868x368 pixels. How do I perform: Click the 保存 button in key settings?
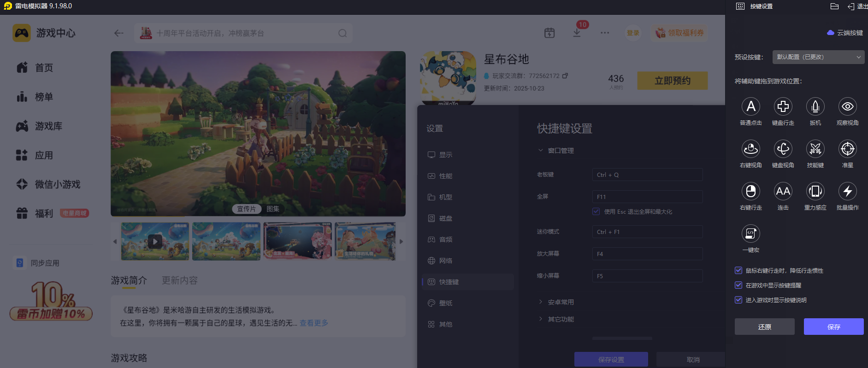point(833,327)
